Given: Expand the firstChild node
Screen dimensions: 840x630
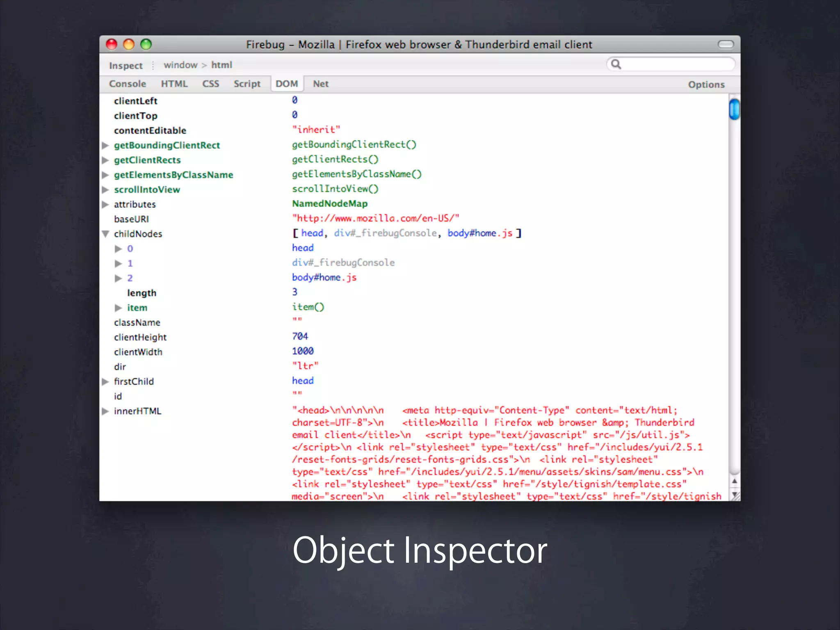Looking at the screenshot, I should tap(105, 381).
